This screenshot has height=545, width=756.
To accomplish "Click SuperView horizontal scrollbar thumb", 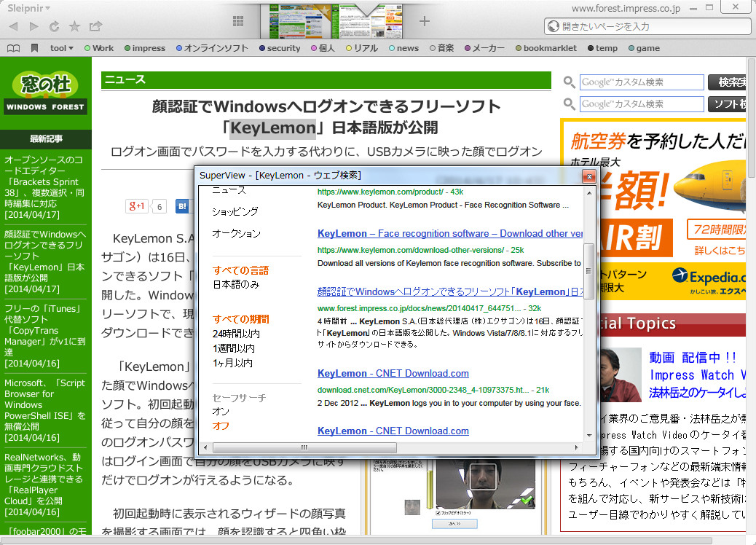I will tap(304, 447).
